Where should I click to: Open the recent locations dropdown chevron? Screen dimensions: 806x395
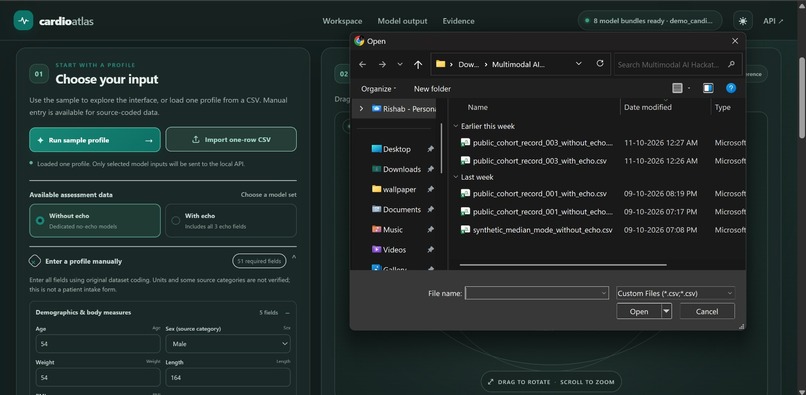tap(400, 65)
